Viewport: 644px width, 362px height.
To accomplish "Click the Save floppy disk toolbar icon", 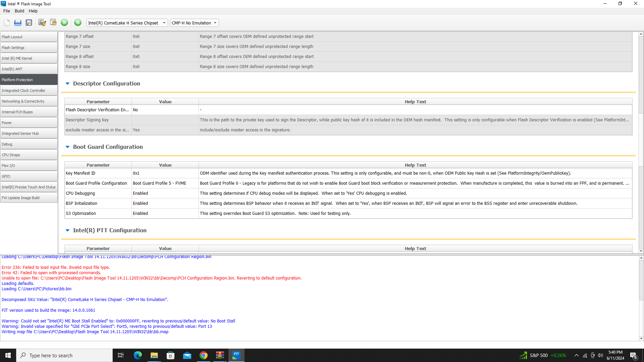I will (29, 23).
